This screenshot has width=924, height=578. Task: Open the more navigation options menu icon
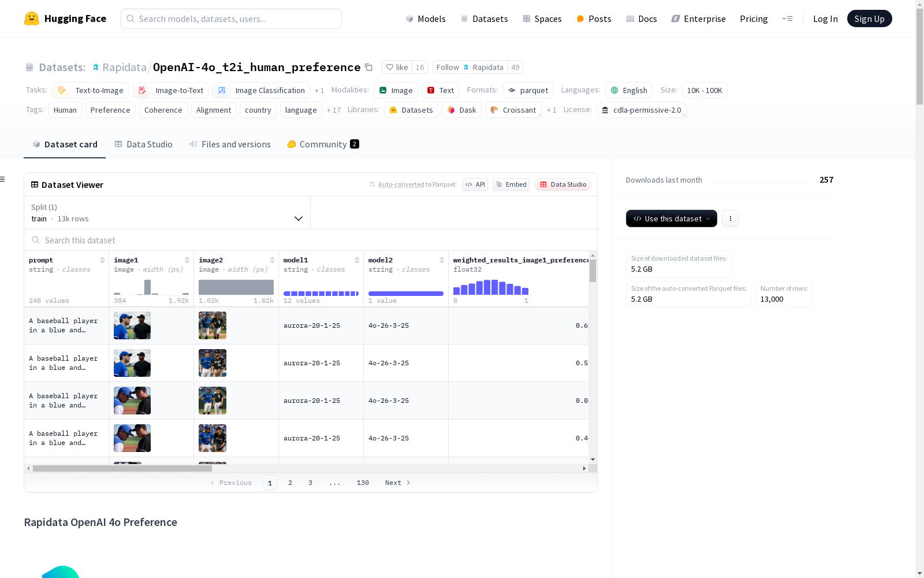[x=787, y=18]
